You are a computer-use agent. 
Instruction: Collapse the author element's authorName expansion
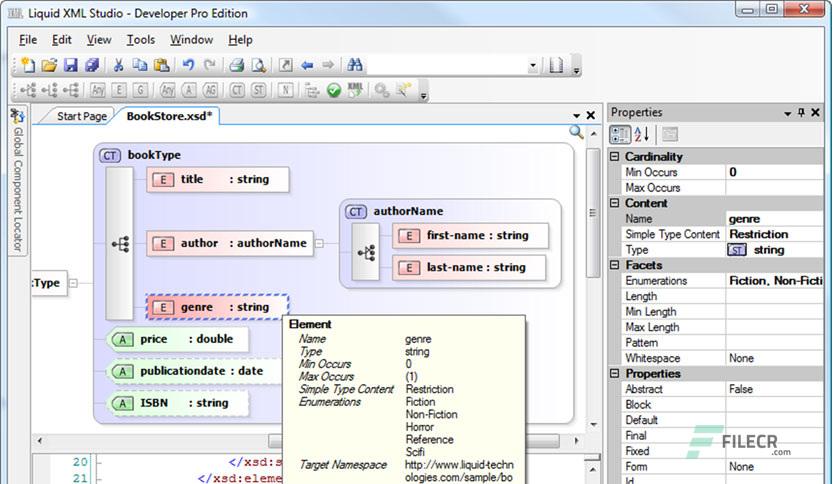click(319, 243)
